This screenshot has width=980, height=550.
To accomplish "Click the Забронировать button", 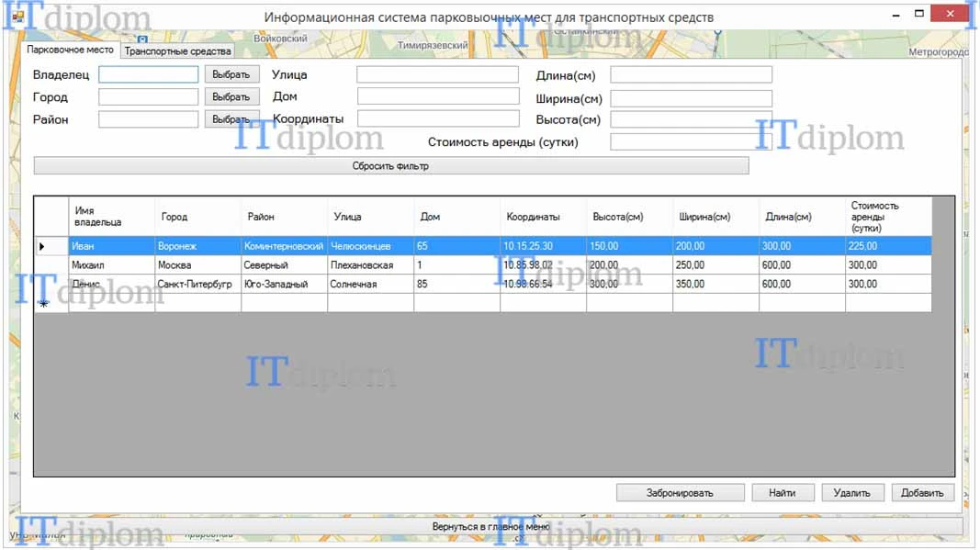I will pos(680,493).
